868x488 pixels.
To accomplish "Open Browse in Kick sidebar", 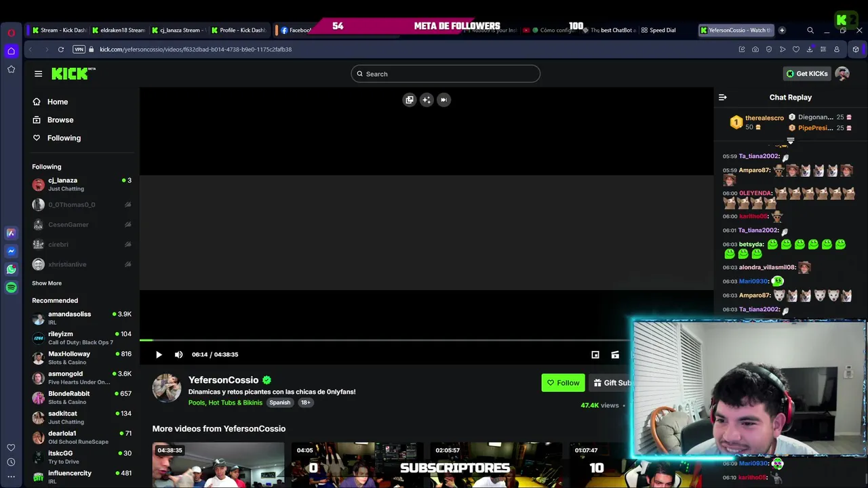I will [60, 120].
